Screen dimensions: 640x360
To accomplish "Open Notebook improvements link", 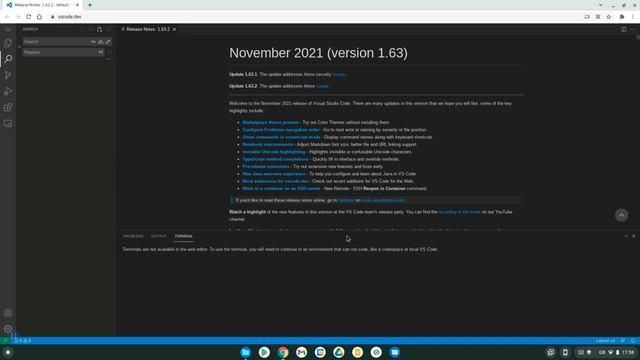I will coord(268,144).
